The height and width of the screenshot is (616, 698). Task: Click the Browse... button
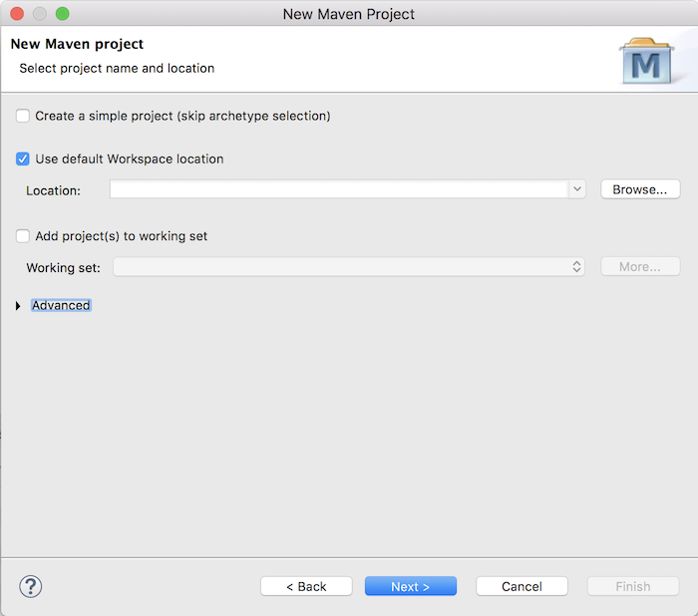coord(640,189)
